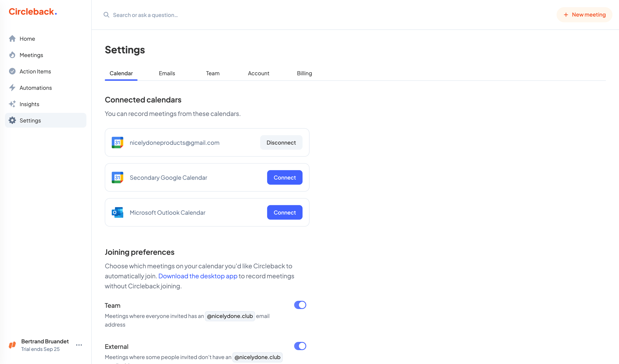Click the @nicelydone.club tag under External

click(x=257, y=357)
